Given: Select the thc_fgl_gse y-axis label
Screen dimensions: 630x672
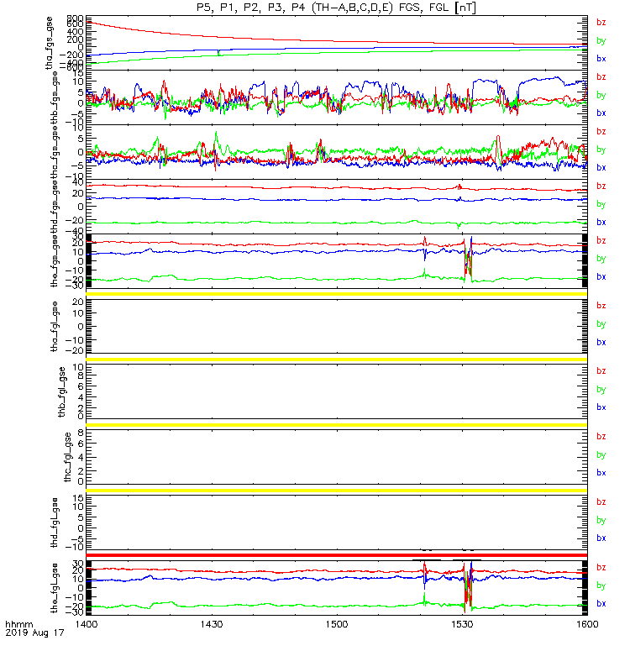Looking at the screenshot, I should tap(68, 457).
